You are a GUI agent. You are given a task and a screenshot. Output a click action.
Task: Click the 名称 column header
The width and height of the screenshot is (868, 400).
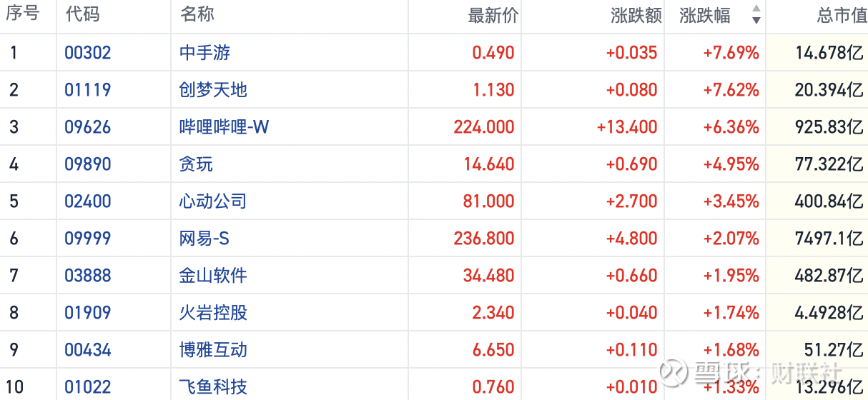[x=197, y=15]
